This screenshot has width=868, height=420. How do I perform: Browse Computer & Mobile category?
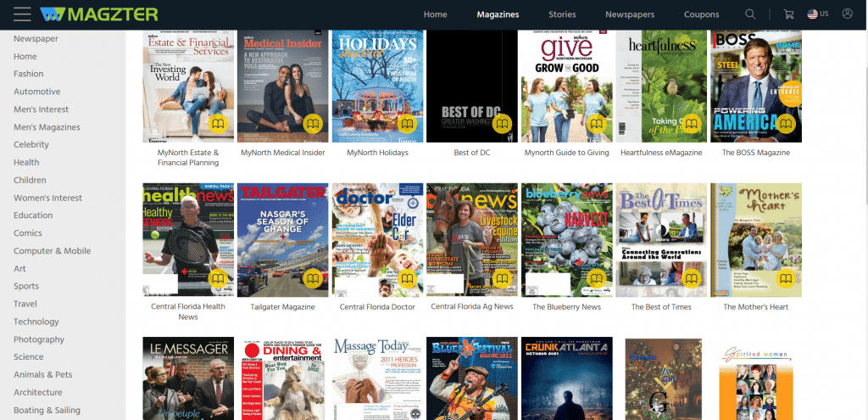[x=52, y=250]
